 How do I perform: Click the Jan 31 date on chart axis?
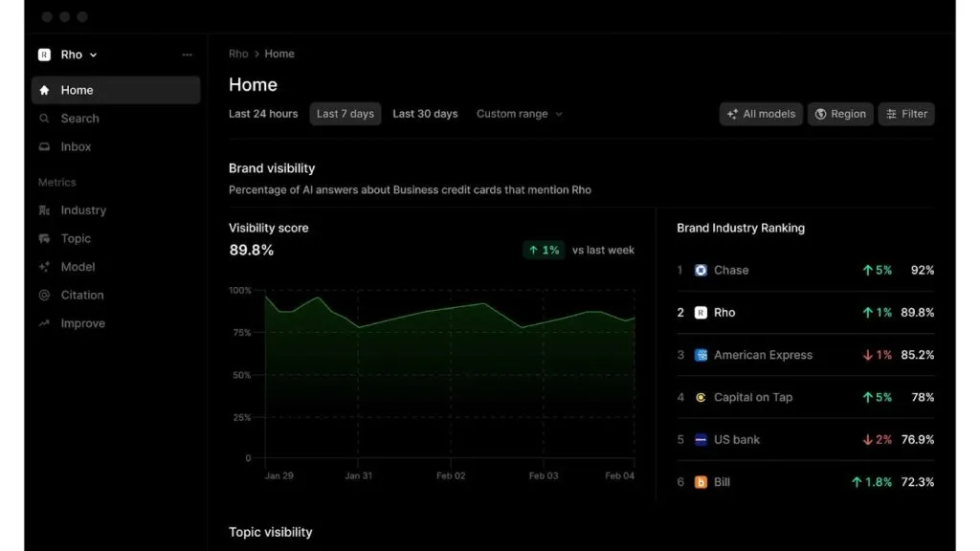(358, 475)
